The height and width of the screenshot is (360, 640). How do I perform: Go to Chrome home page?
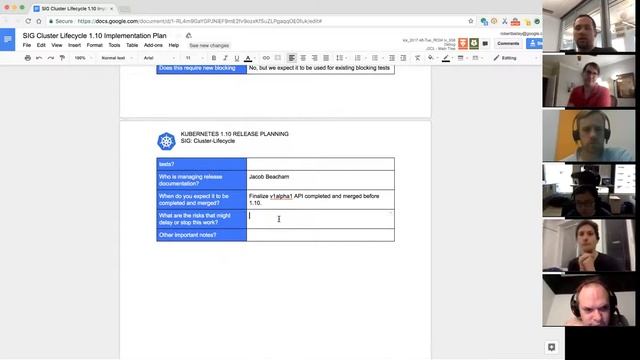[39, 21]
